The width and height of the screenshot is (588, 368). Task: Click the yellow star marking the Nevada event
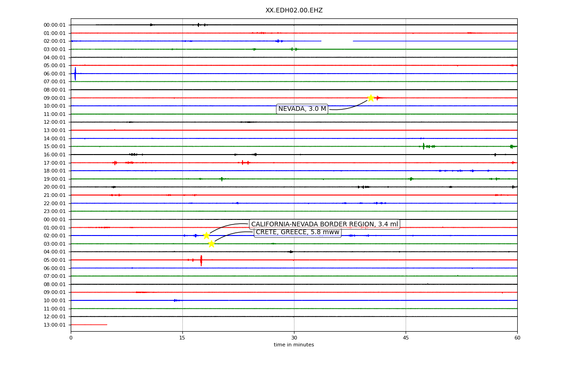371,98
